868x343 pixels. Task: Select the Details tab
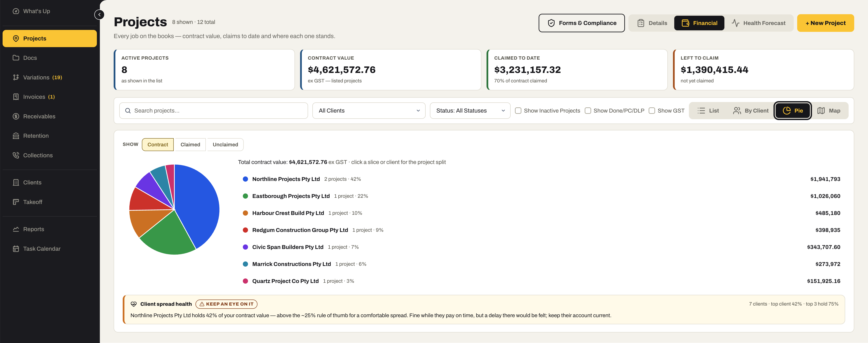(x=652, y=23)
